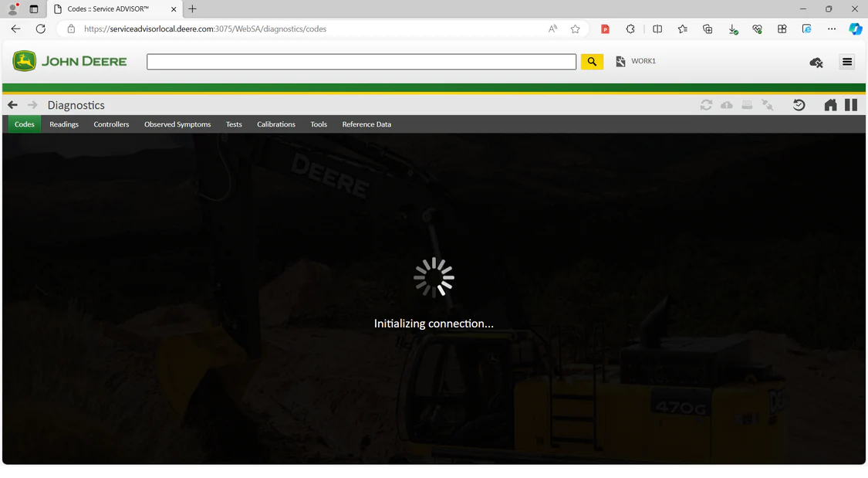Click the cloud offline status icon
868x478 pixels.
(816, 63)
